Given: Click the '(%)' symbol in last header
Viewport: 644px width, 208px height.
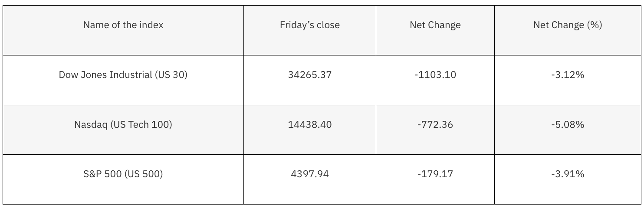Looking at the screenshot, I should [x=595, y=25].
